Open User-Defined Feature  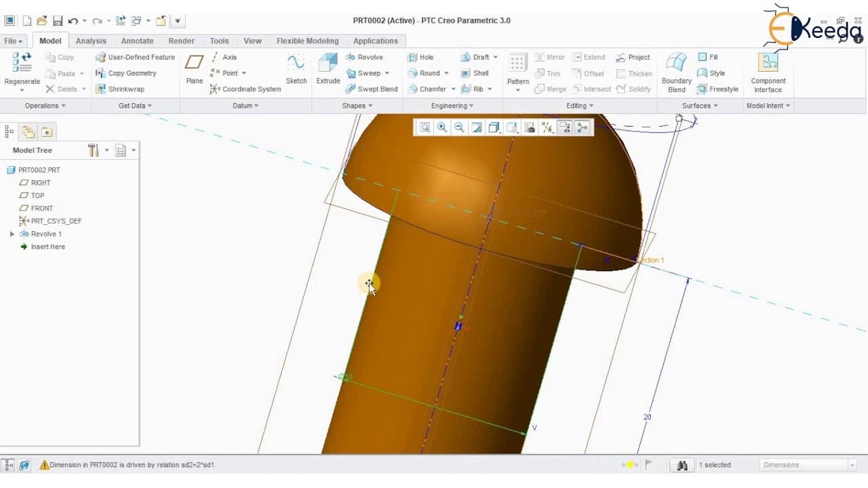click(x=135, y=57)
